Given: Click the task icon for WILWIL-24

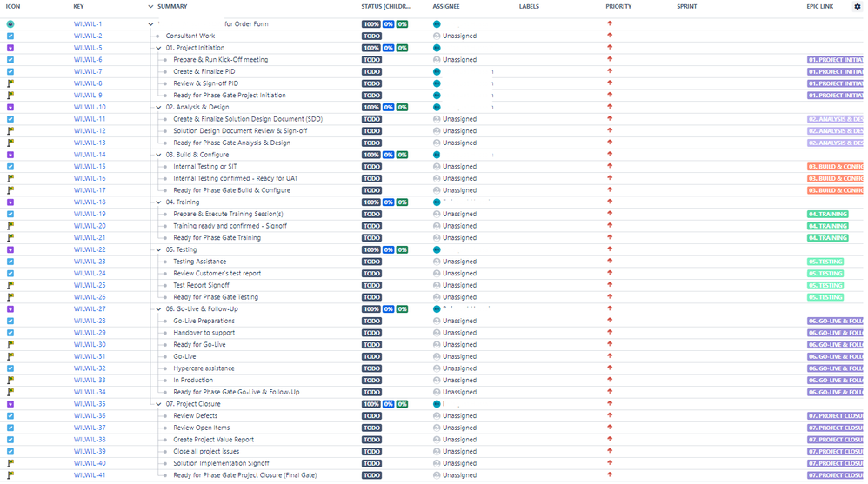Looking at the screenshot, I should point(10,273).
